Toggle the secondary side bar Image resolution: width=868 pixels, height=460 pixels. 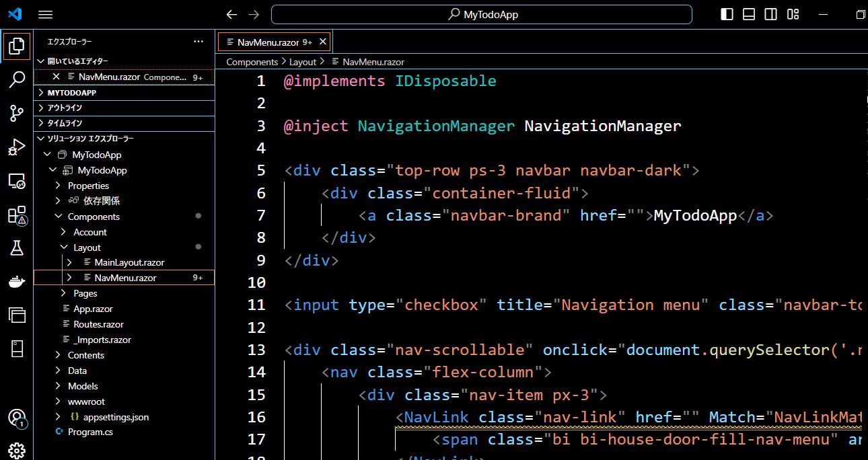click(770, 13)
